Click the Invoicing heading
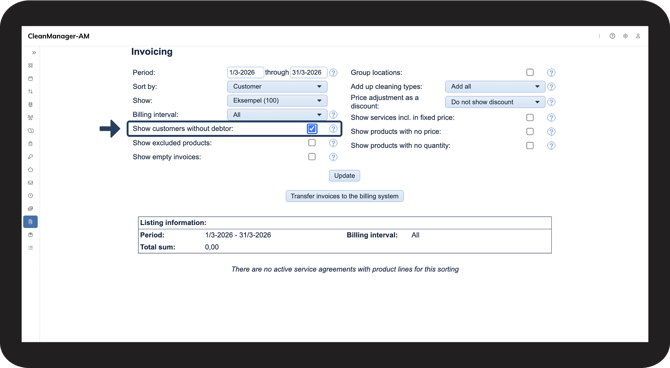Screen dimensions: 670x368 click(x=152, y=52)
